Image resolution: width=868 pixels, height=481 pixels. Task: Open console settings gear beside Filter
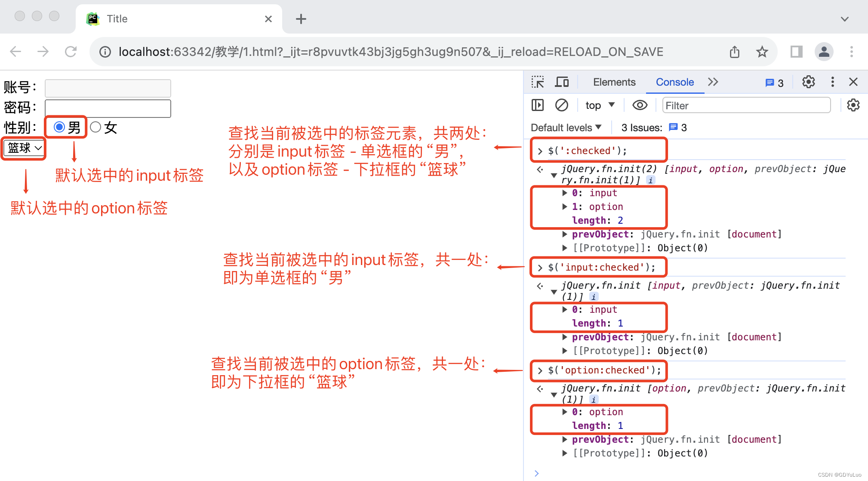(x=853, y=105)
